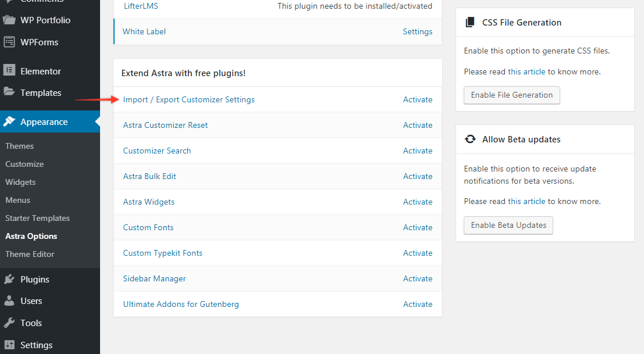Image resolution: width=644 pixels, height=354 pixels.
Task: Open the Astra Bulk Edit link
Action: (150, 176)
